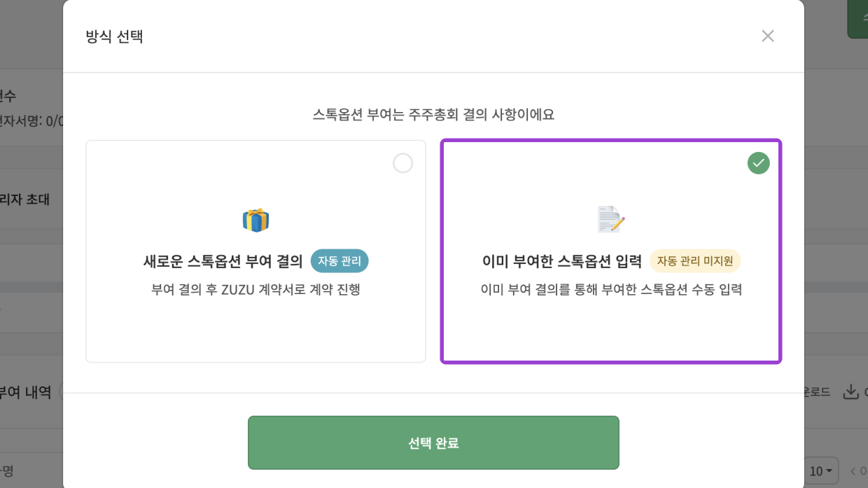Click the memo-with-pencil icon on the right card
The height and width of the screenshot is (488, 868).
tap(609, 218)
